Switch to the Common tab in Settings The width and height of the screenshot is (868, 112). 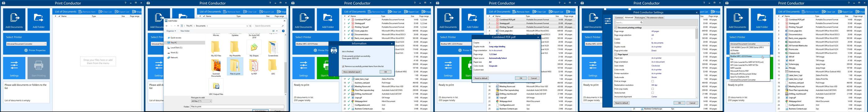coord(619,18)
